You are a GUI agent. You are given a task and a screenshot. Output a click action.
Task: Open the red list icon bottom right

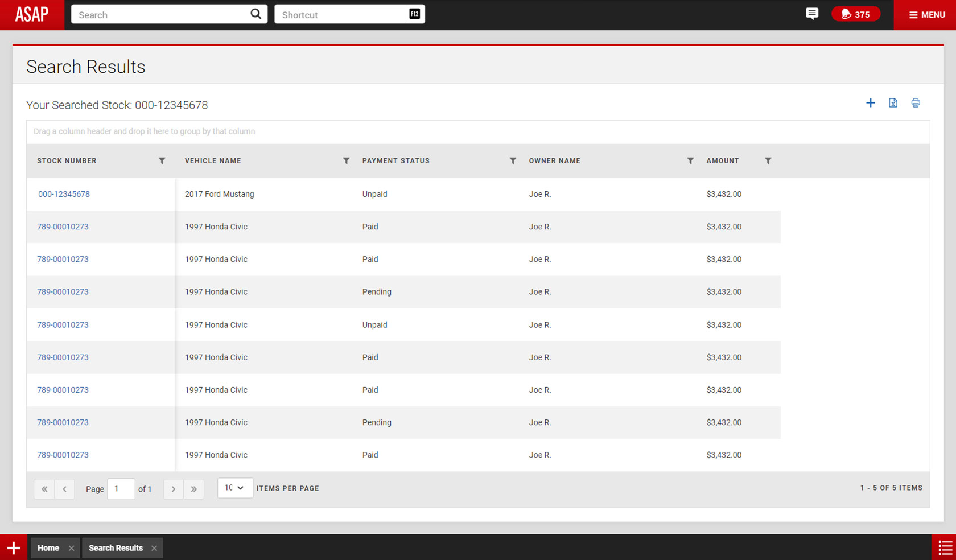[945, 547]
